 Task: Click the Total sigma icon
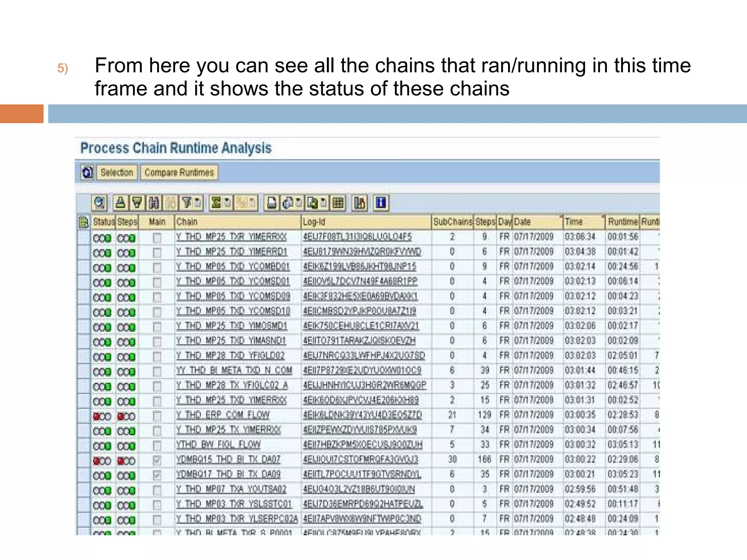pyautogui.click(x=216, y=203)
